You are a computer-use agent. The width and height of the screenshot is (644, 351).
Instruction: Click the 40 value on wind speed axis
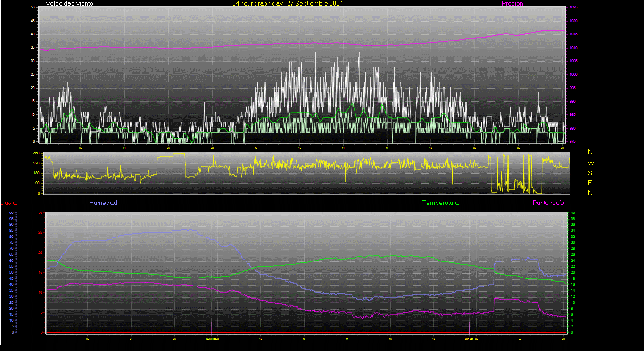click(33, 34)
